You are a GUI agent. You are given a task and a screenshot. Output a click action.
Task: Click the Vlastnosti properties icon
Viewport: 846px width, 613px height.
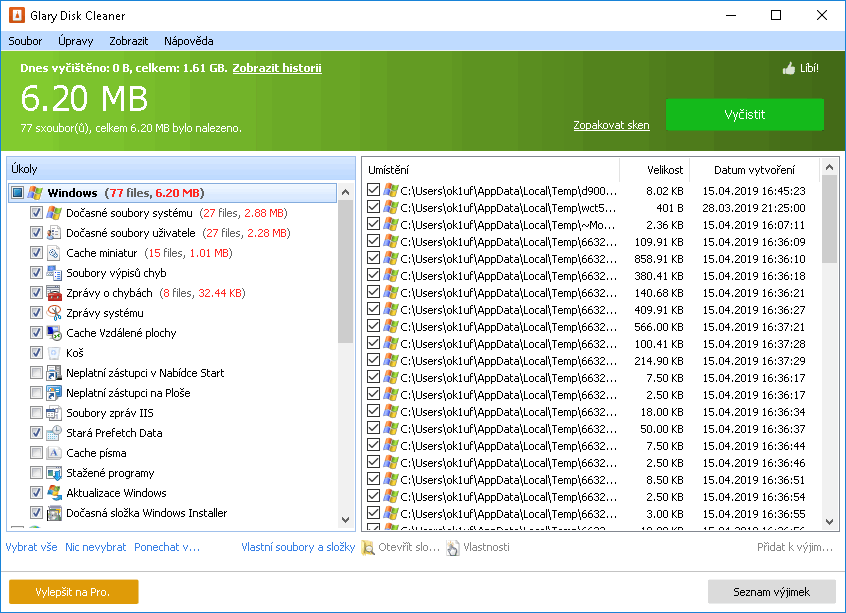coord(453,547)
